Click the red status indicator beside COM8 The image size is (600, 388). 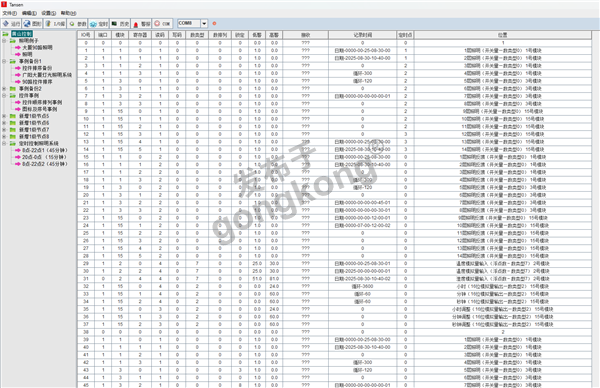point(214,24)
